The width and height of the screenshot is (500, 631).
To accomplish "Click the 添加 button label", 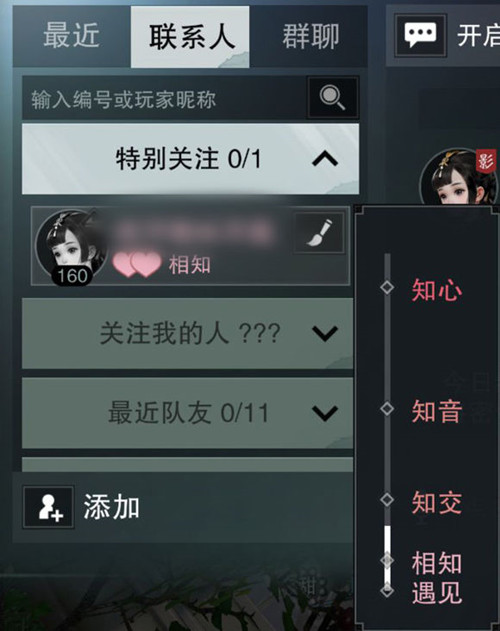I will coord(112,507).
